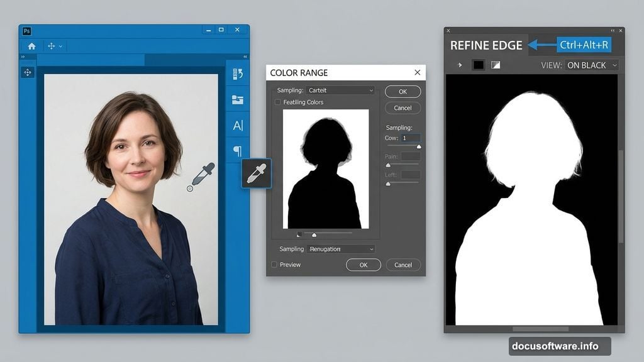Toggle the Preview checkbox in Color Range
The height and width of the screenshot is (362, 644).
274,265
